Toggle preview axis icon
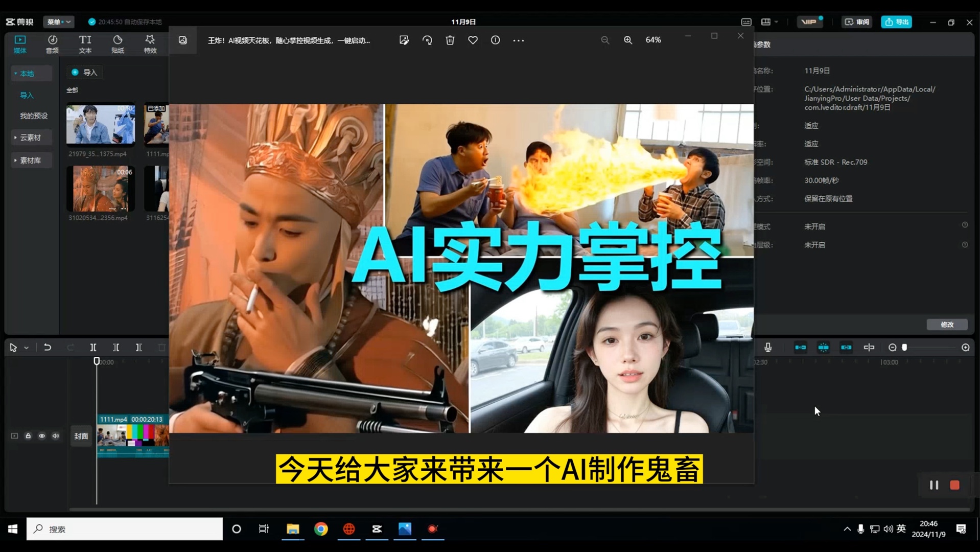980x552 pixels. click(869, 348)
